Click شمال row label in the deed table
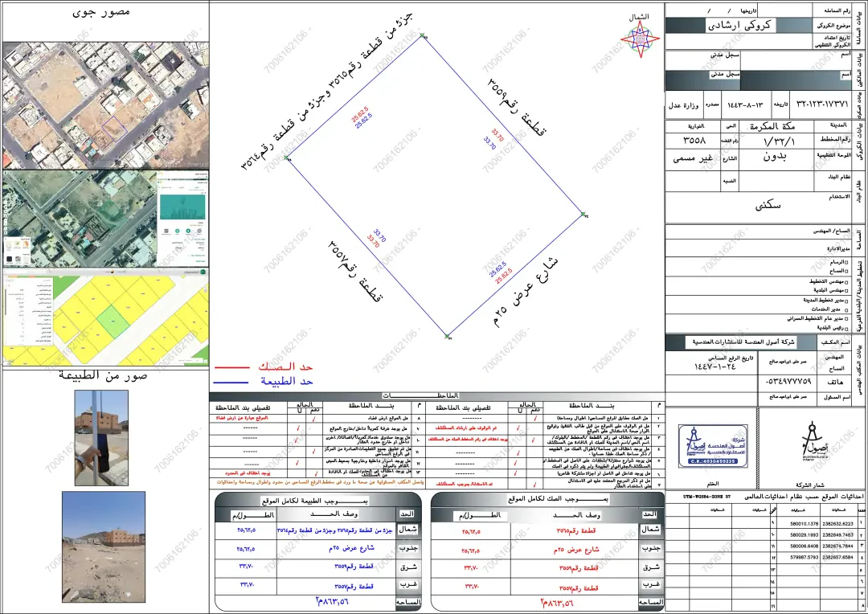The image size is (868, 614). [x=650, y=530]
